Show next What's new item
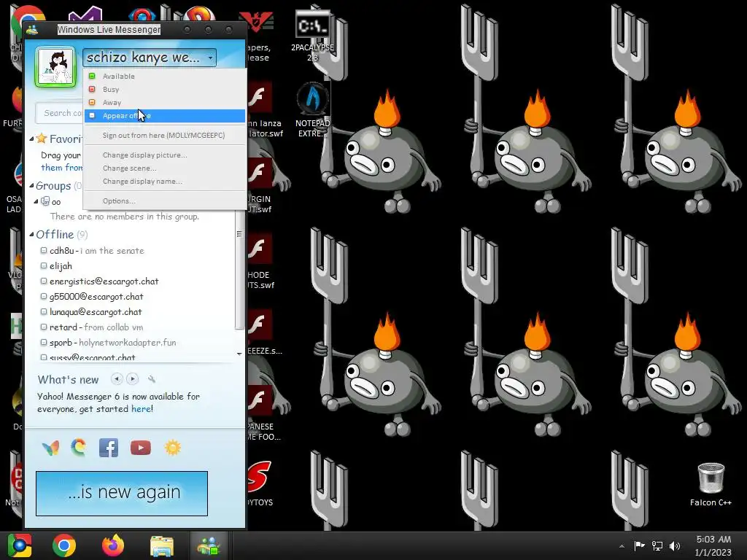This screenshot has height=560, width=747. (x=133, y=379)
